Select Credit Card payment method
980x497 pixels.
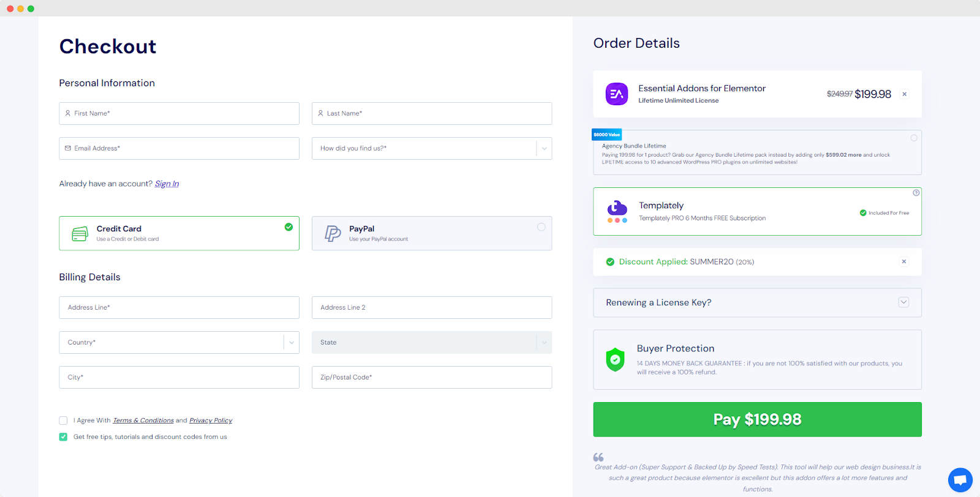(x=179, y=233)
